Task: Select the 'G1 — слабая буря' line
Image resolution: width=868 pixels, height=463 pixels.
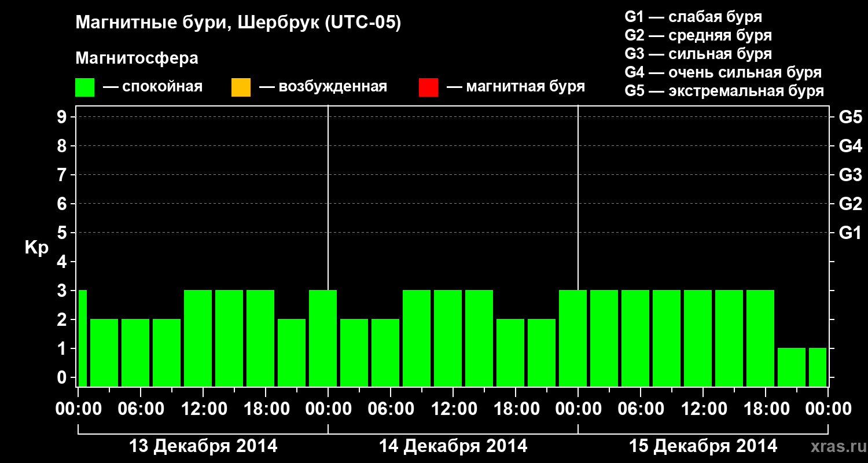Action: coord(693,17)
